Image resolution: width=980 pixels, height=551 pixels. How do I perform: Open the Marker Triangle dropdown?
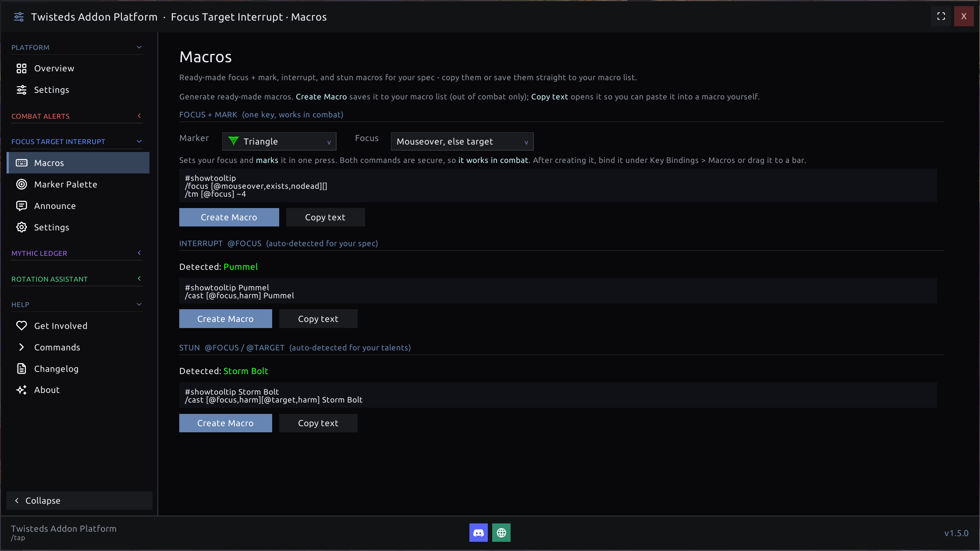tap(279, 141)
